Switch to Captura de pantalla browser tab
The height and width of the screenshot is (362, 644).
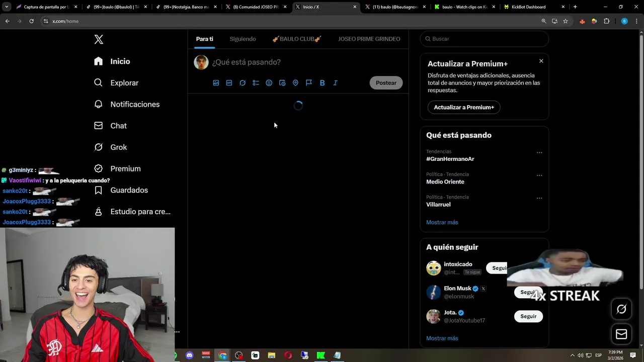tap(46, 7)
